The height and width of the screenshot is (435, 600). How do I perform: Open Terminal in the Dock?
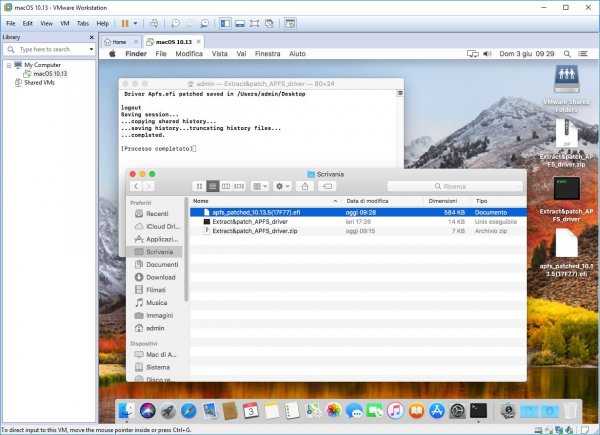[x=479, y=410]
